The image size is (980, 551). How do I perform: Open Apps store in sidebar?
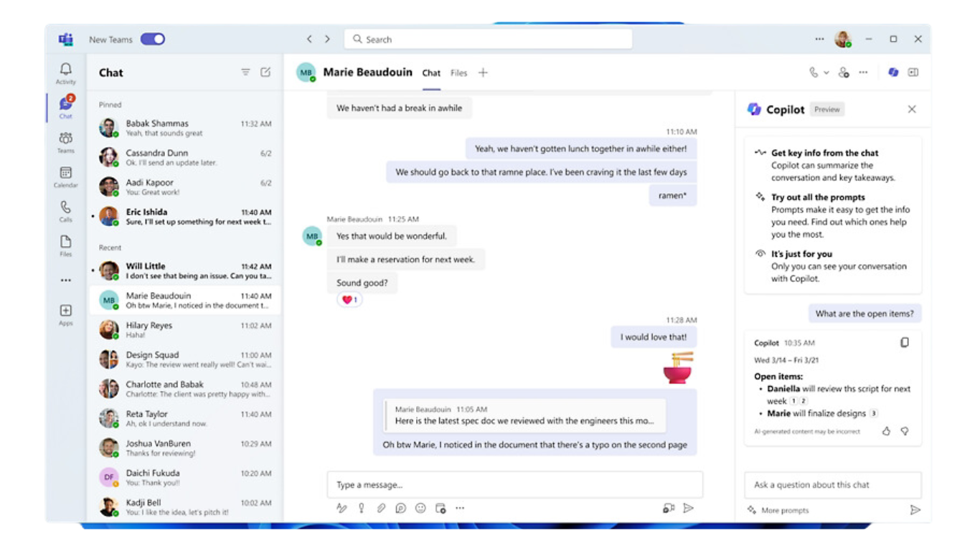point(65,314)
